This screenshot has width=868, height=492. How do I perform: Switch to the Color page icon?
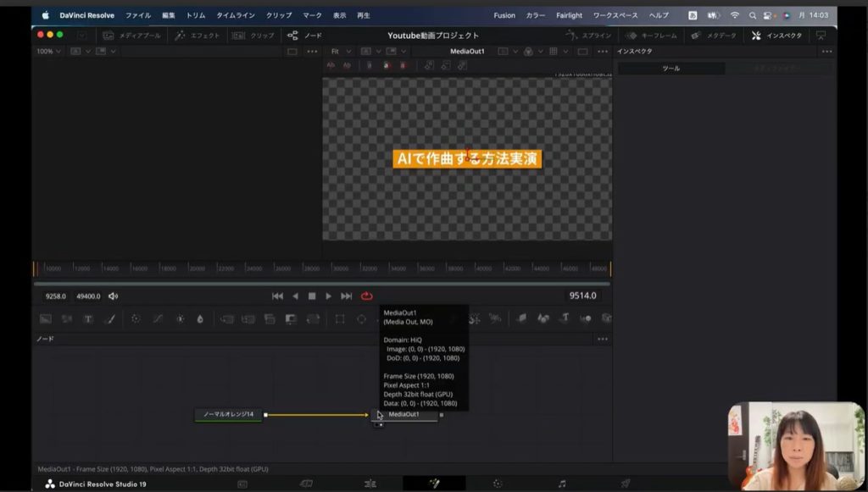coord(498,484)
